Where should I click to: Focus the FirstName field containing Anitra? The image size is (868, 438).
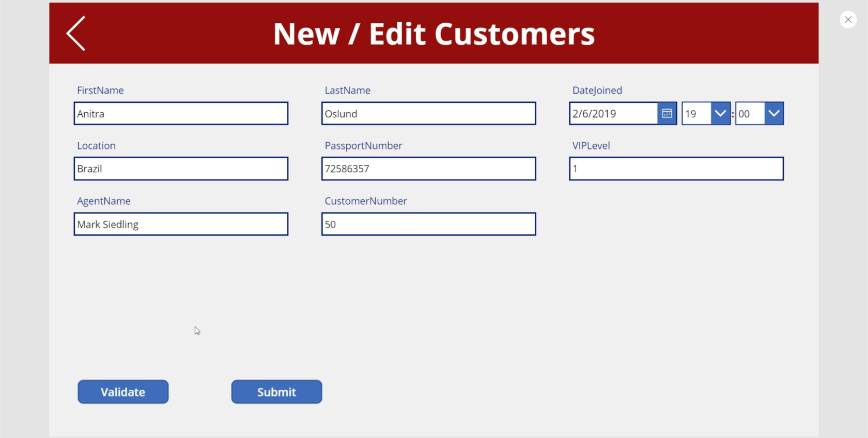(181, 113)
